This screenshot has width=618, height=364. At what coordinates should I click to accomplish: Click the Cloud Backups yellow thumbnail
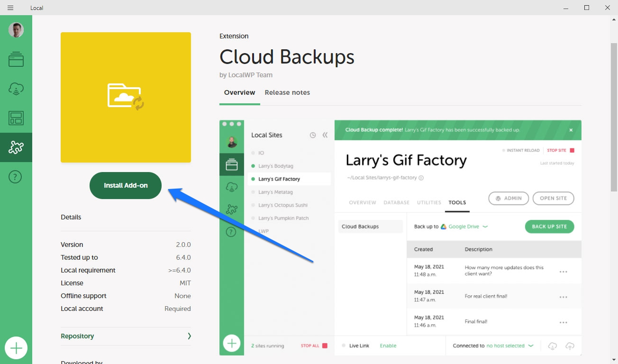[x=126, y=97]
